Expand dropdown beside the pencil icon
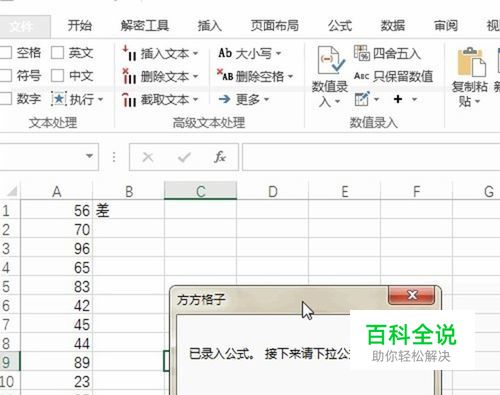 point(377,99)
